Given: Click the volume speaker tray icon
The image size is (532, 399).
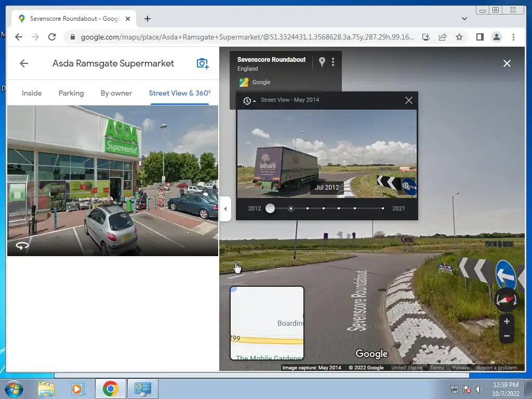Looking at the screenshot, I should [x=479, y=389].
